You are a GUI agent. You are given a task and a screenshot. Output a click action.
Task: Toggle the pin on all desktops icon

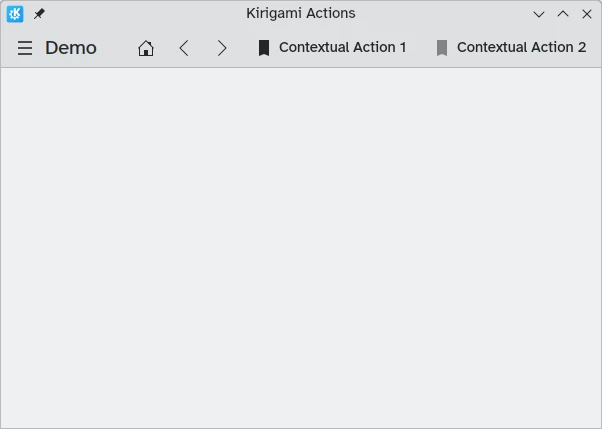(39, 14)
